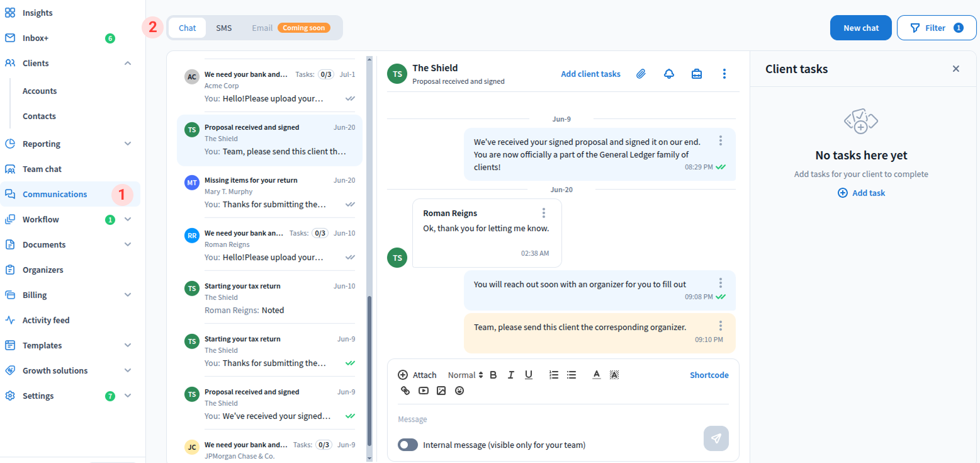
Task: Insert an image using the image icon
Action: click(441, 391)
